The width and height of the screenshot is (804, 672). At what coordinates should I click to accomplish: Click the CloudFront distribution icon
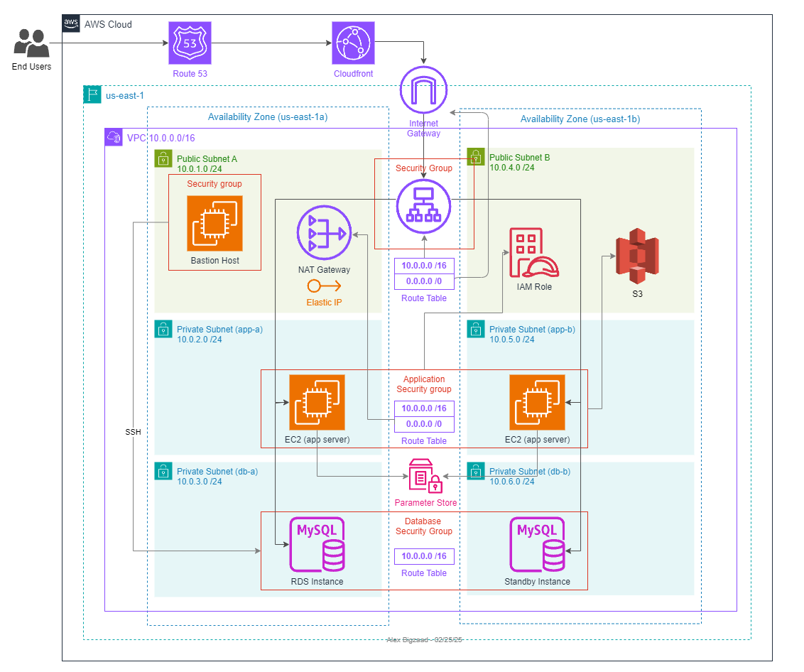pos(353,43)
